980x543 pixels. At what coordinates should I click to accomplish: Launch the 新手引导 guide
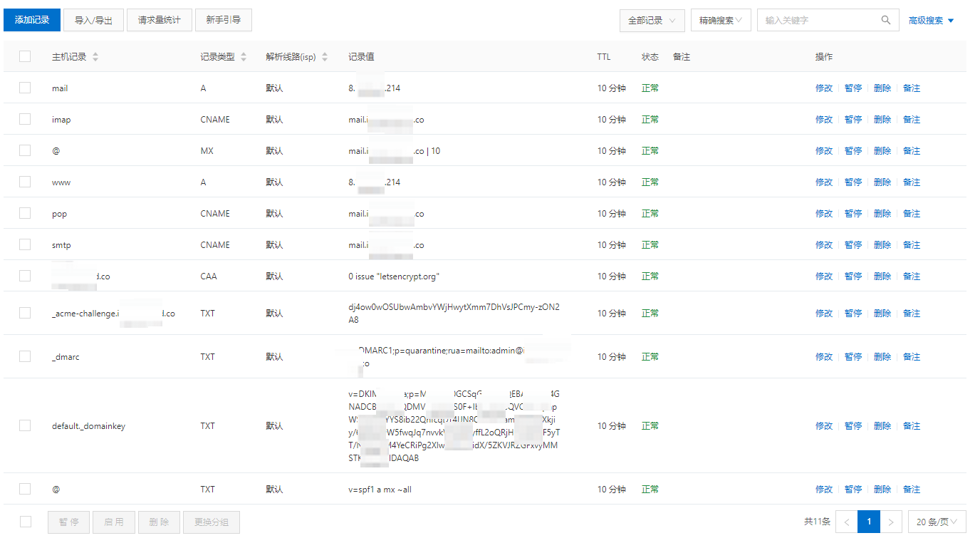coord(224,20)
